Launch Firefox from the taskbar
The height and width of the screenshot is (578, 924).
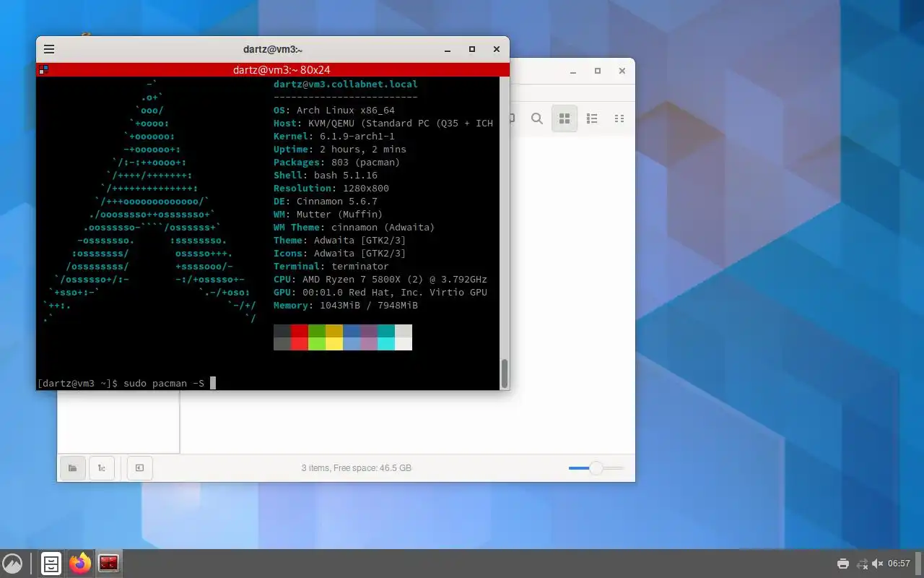pyautogui.click(x=80, y=564)
